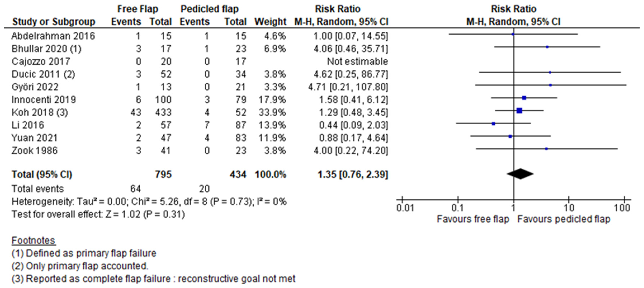Click the Zook 1986 blue plot marker

tap(546, 149)
